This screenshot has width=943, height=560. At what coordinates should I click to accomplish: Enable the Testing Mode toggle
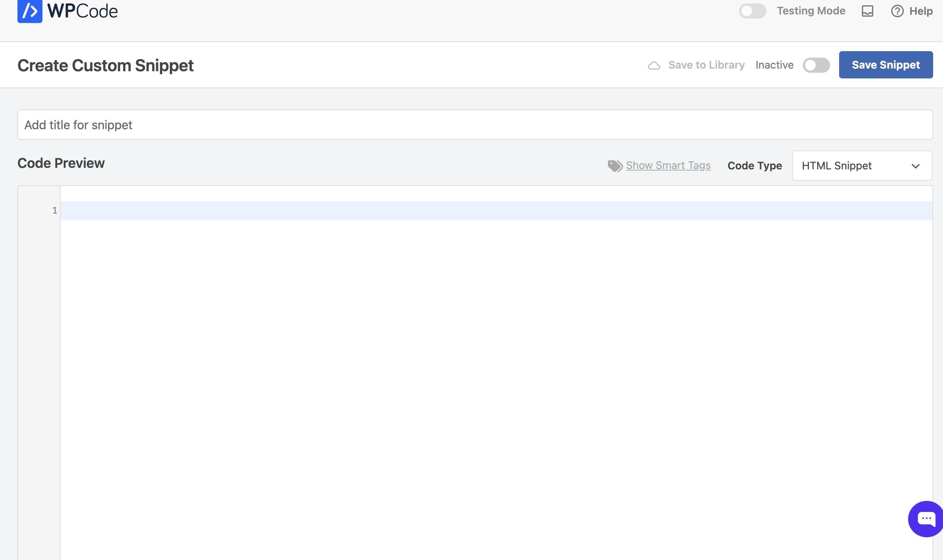click(752, 11)
